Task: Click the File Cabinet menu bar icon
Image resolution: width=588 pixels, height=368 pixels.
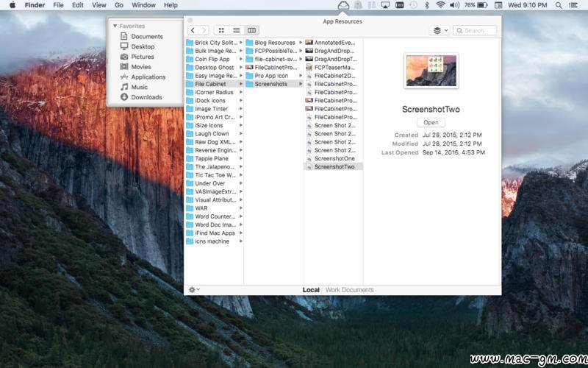Action: pyautogui.click(x=343, y=5)
